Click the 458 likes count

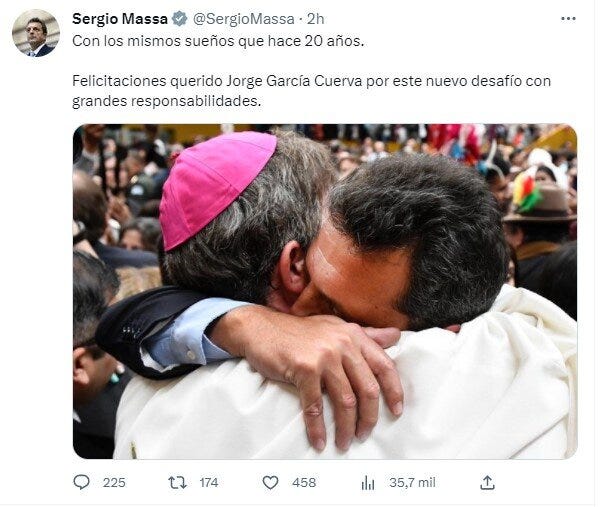pyautogui.click(x=304, y=483)
